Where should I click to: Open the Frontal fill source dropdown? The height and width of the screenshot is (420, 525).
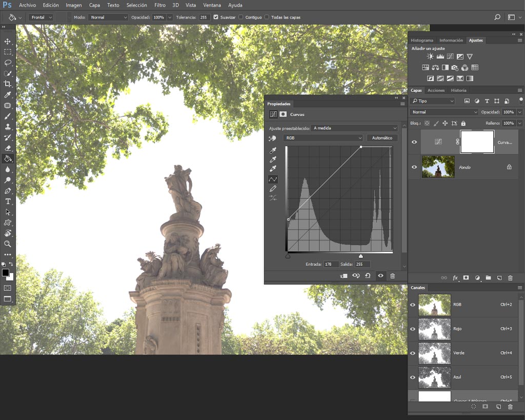(x=41, y=17)
